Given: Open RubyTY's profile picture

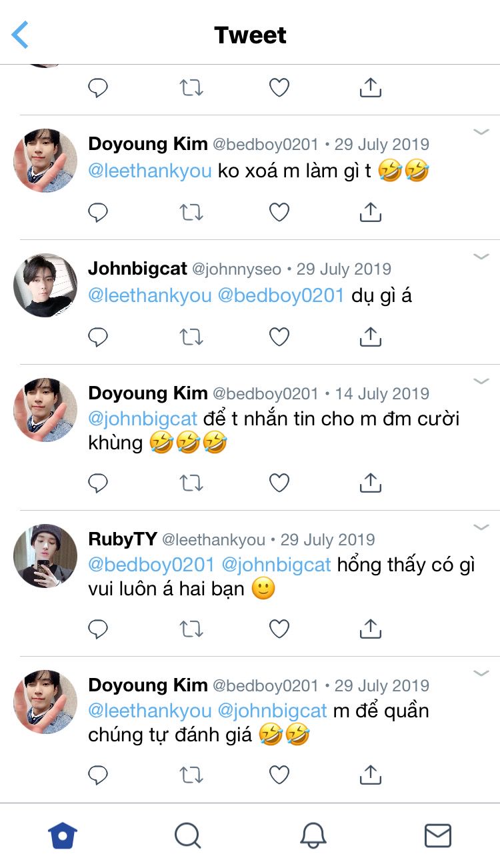Looking at the screenshot, I should tap(45, 556).
